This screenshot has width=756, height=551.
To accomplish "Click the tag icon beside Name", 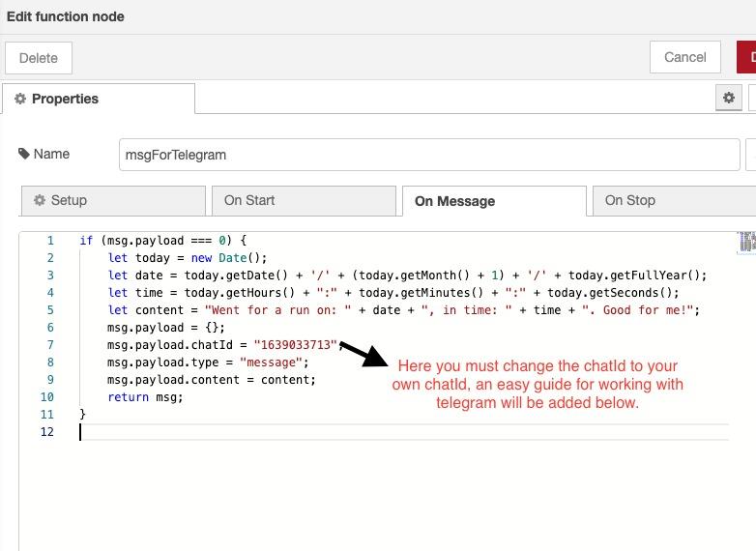I will pyautogui.click(x=24, y=154).
